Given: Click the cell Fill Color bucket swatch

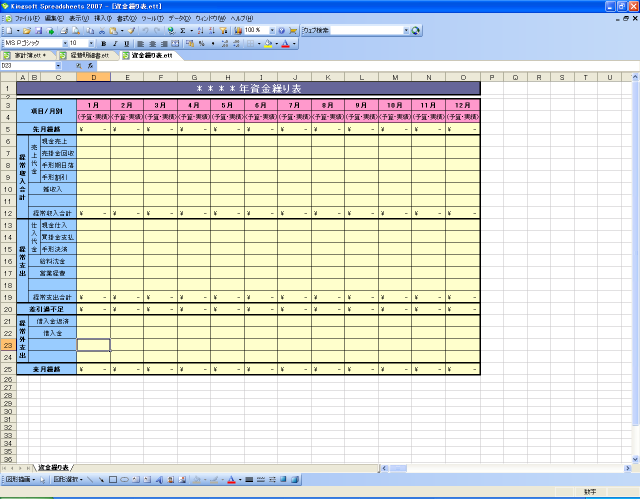Looking at the screenshot, I should pyautogui.click(x=268, y=44).
